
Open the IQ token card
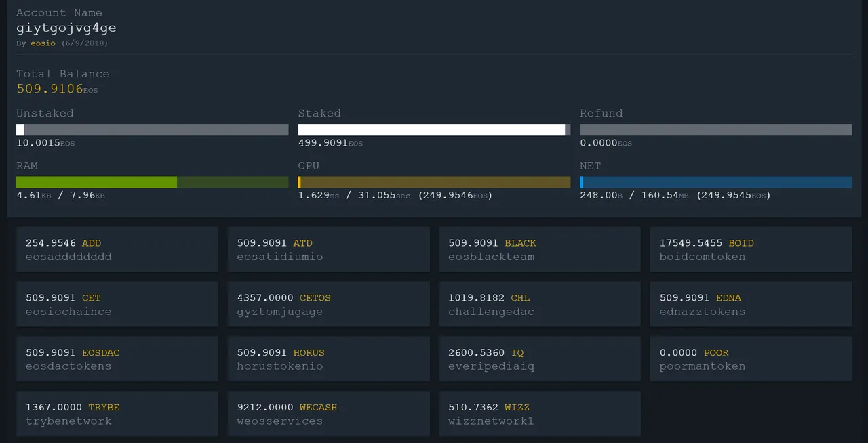540,359
